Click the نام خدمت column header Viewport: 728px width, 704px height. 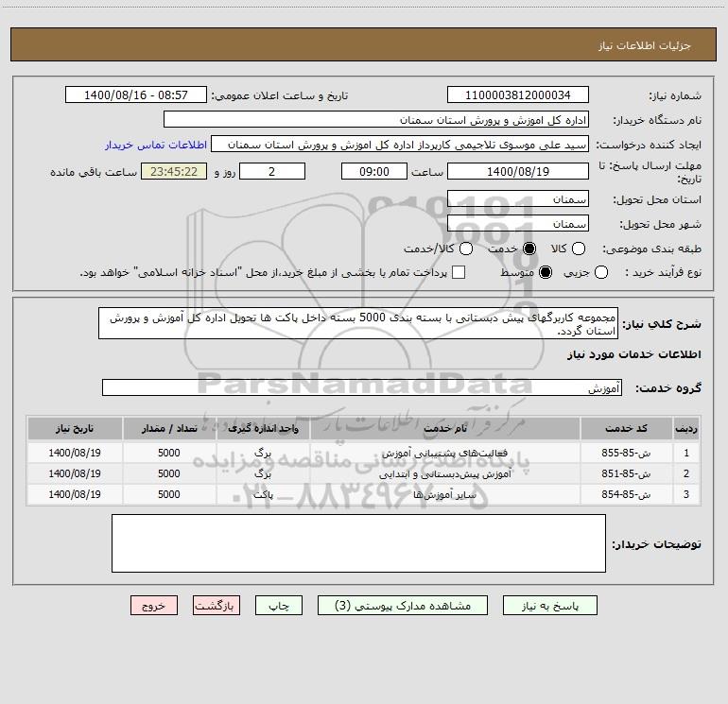pyautogui.click(x=444, y=428)
